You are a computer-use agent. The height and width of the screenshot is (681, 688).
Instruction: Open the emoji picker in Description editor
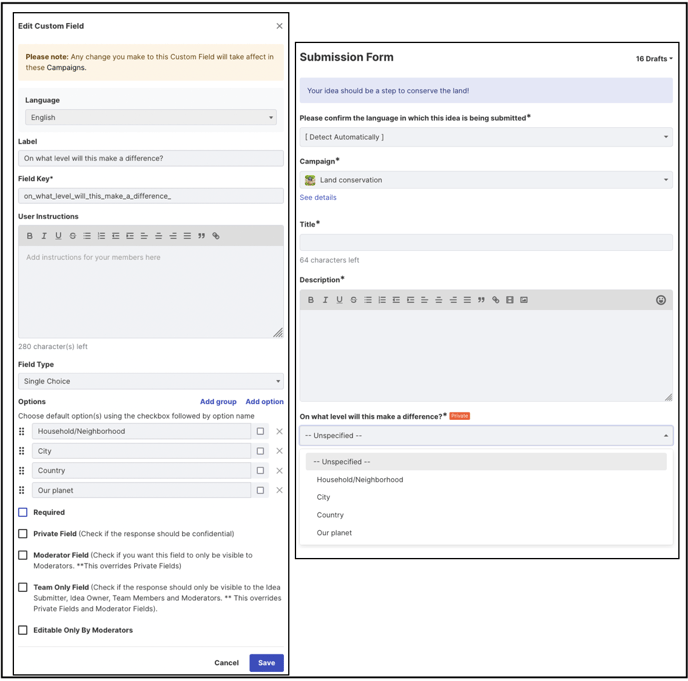click(661, 300)
